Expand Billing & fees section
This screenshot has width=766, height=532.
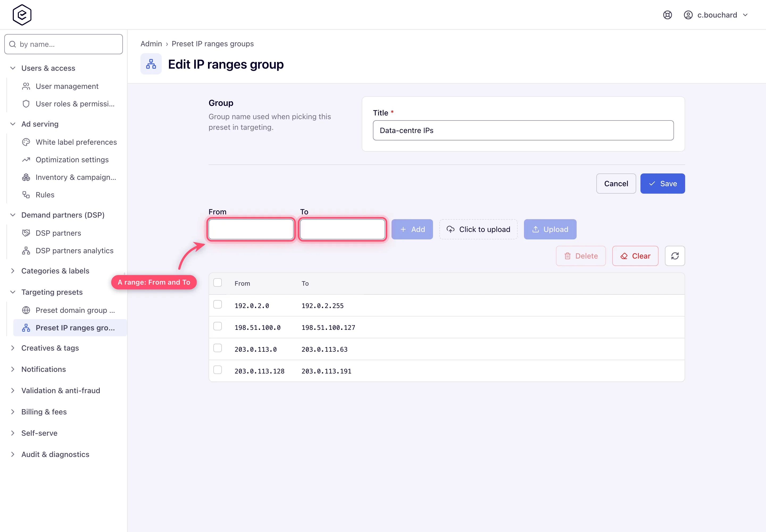(13, 412)
